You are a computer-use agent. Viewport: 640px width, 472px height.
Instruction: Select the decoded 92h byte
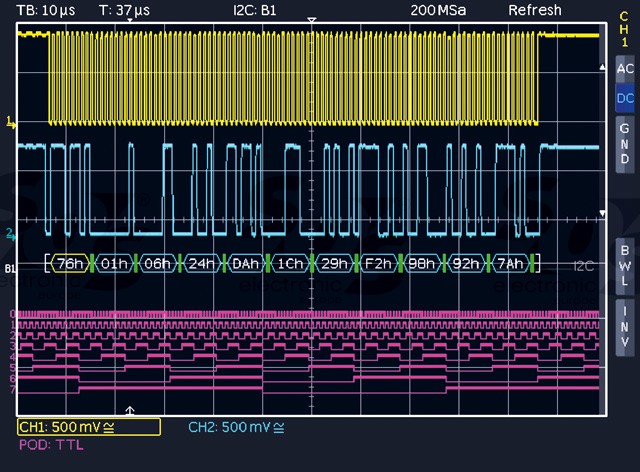tap(466, 264)
